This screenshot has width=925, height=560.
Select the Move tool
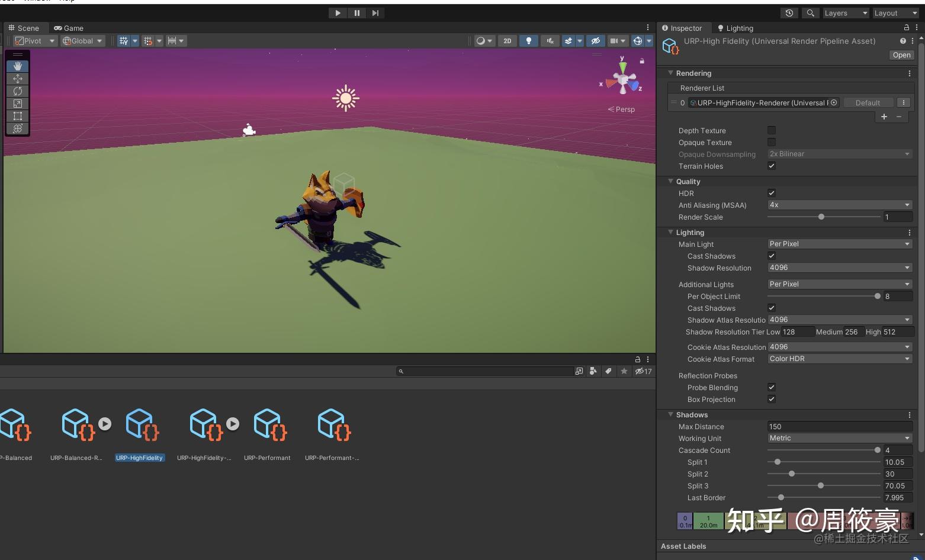click(17, 78)
